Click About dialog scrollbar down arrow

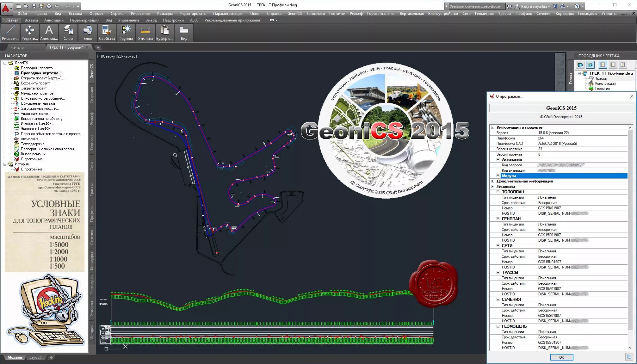(630, 348)
